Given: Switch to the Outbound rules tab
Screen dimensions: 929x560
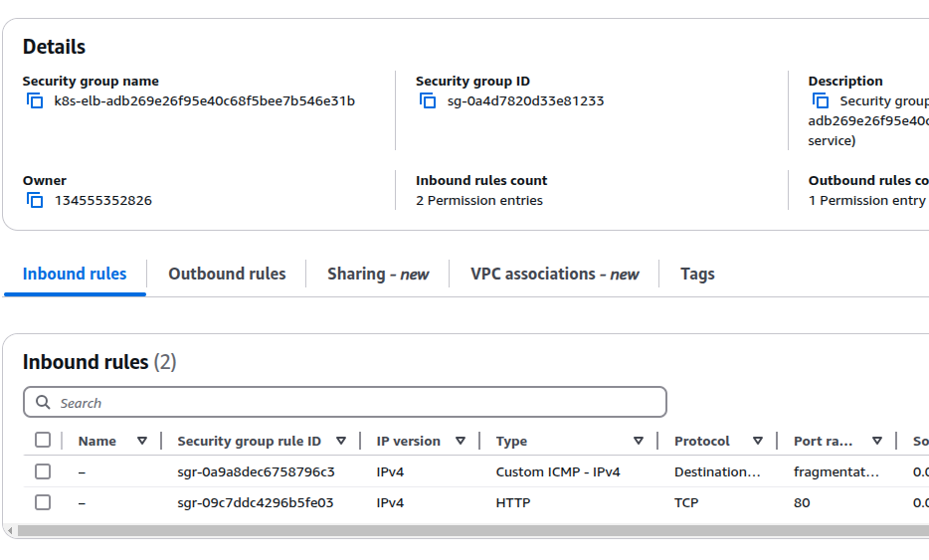Looking at the screenshot, I should point(227,274).
